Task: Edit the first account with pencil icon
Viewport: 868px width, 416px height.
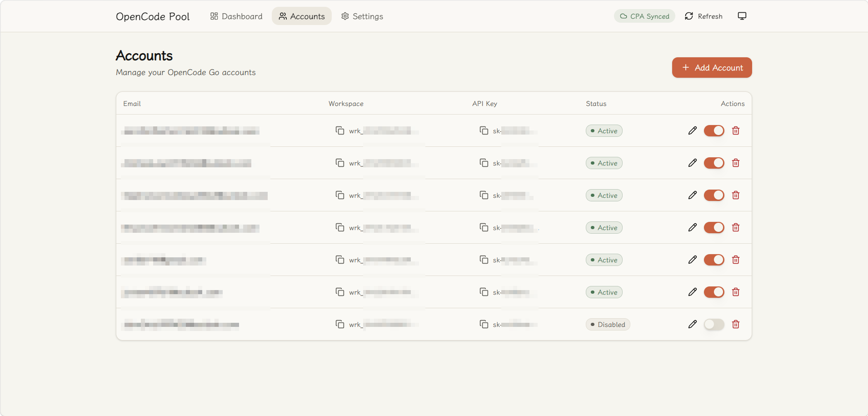Action: point(693,130)
